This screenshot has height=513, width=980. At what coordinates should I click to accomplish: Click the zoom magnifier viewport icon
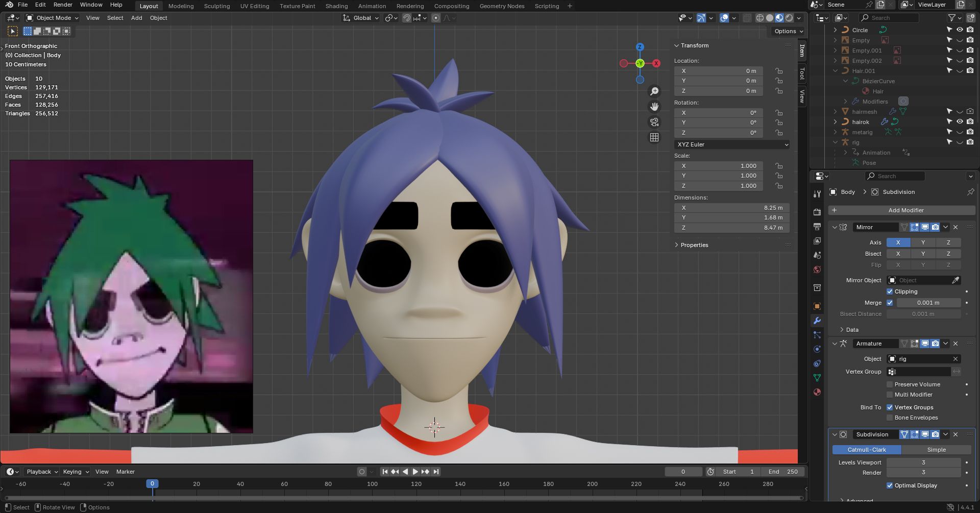click(654, 91)
